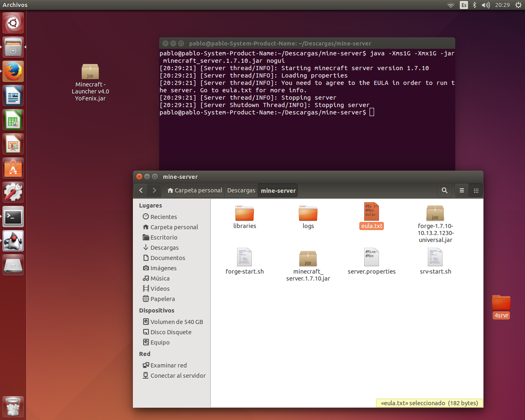Switch to Terminal from the dock

coord(13,217)
